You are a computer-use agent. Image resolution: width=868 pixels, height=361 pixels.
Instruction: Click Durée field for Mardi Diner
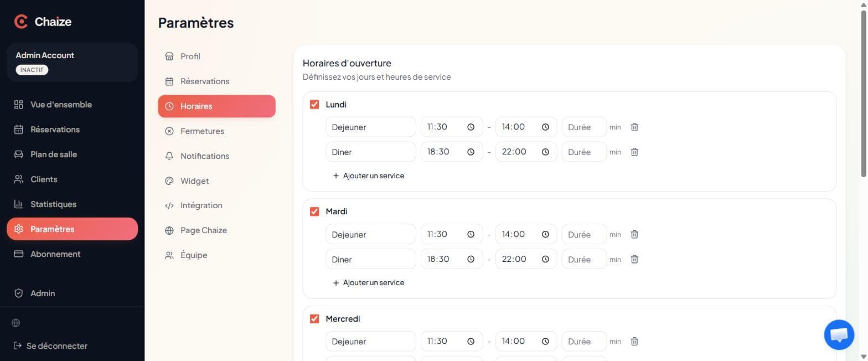click(584, 259)
